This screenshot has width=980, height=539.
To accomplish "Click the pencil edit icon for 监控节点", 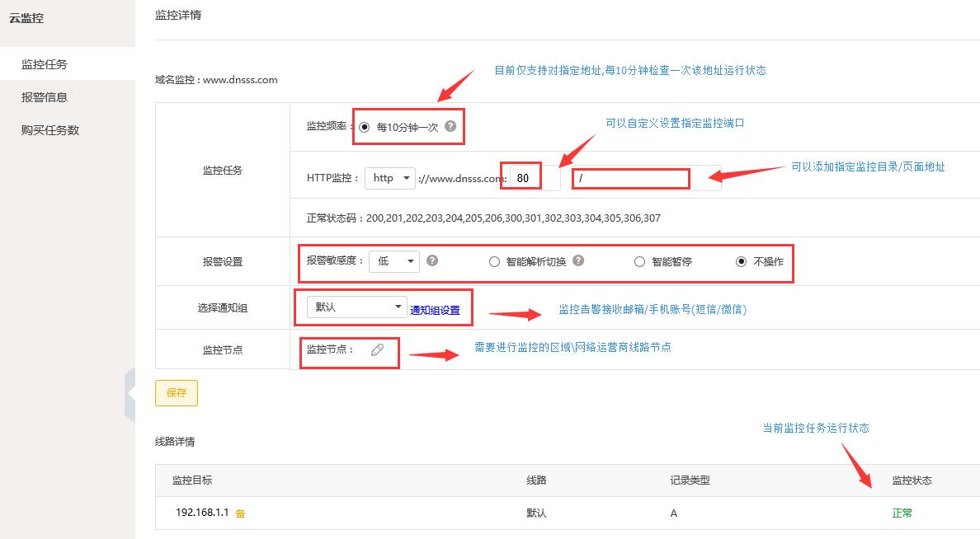I will (377, 349).
